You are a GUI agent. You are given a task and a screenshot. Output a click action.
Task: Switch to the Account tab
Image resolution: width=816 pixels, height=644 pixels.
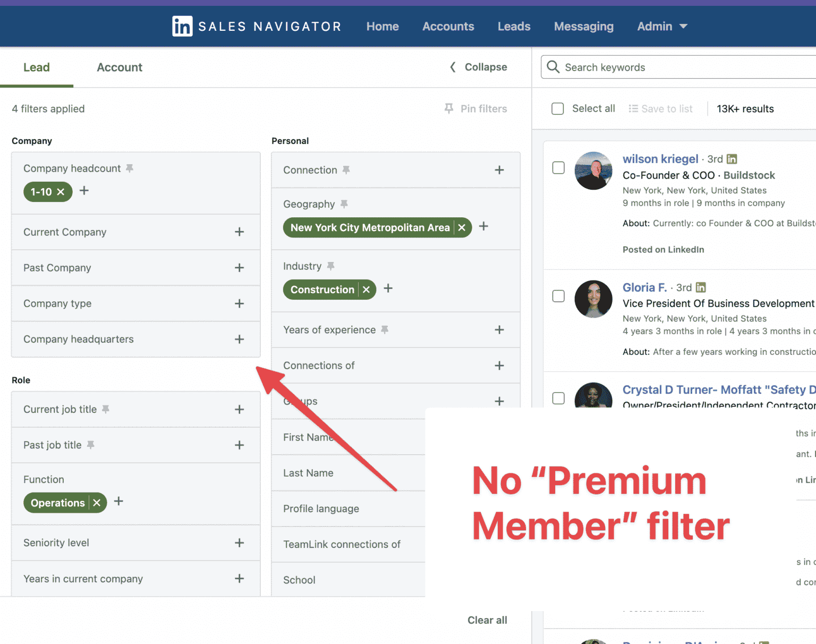point(119,67)
